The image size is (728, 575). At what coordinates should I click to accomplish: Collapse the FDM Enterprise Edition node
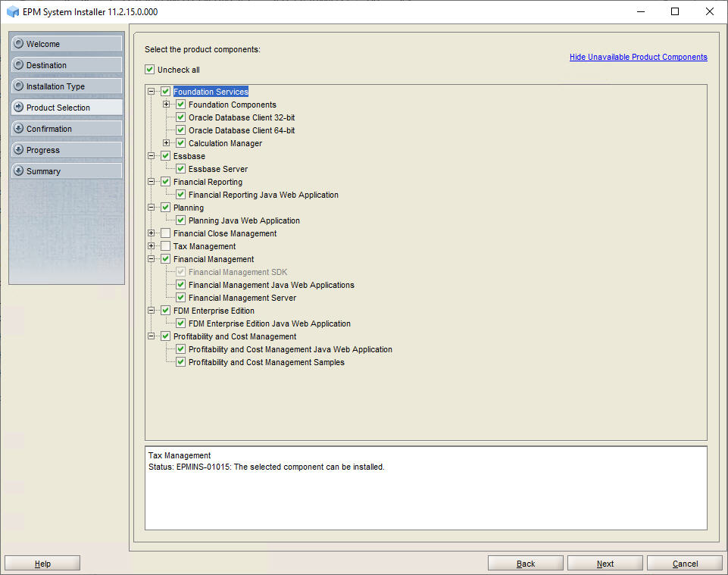[152, 311]
